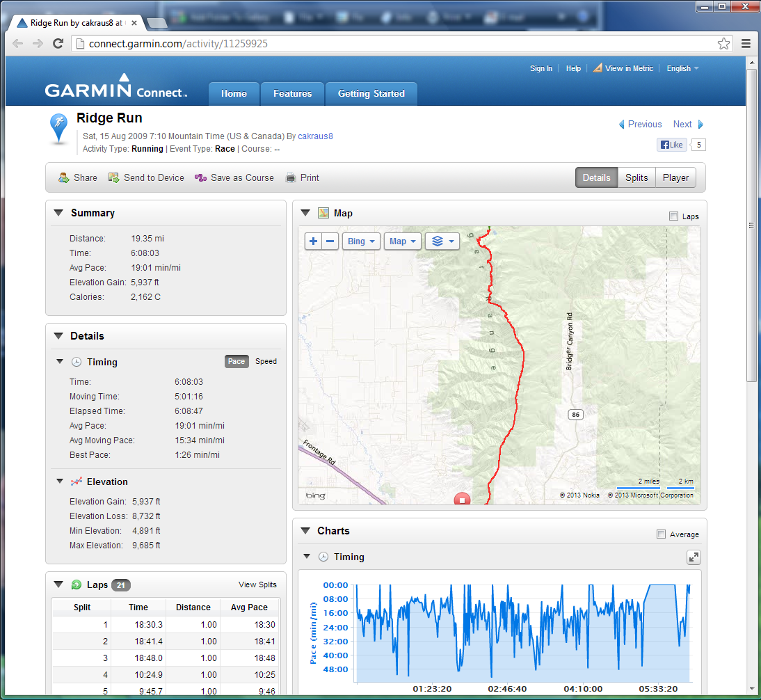Enable the Laps checkbox on map
Image resolution: width=761 pixels, height=700 pixels.
point(673,216)
